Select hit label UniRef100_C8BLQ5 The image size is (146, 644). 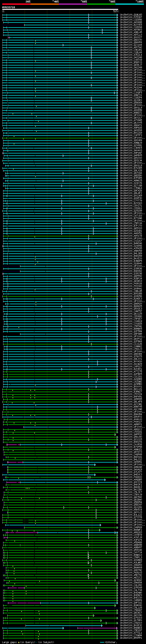[x=131, y=291]
